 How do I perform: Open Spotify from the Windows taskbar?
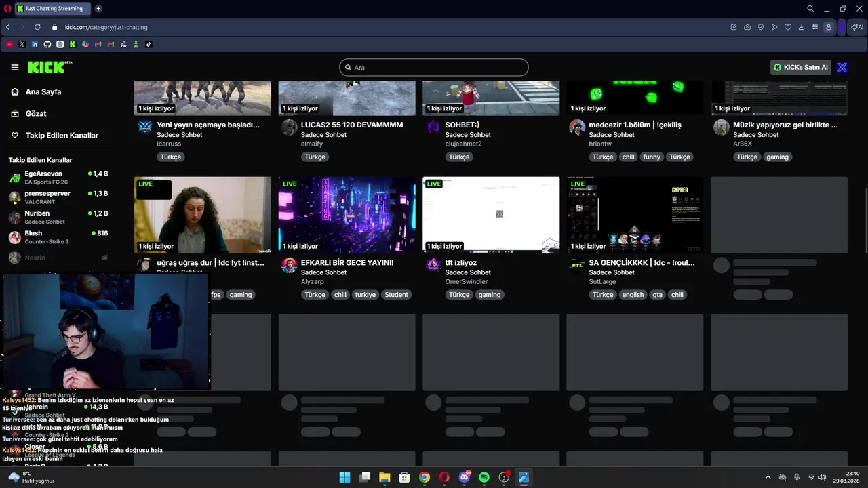point(484,477)
